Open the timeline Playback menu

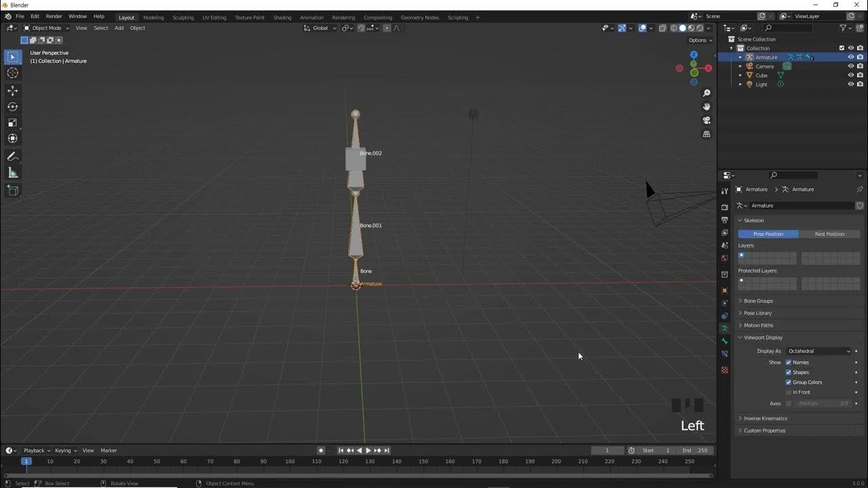coord(37,451)
